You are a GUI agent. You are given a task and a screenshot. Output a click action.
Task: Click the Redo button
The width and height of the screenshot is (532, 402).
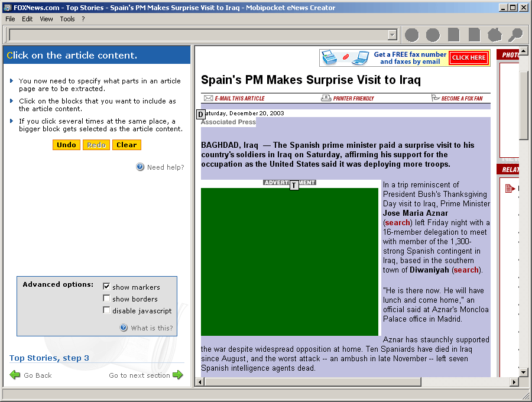pos(96,145)
